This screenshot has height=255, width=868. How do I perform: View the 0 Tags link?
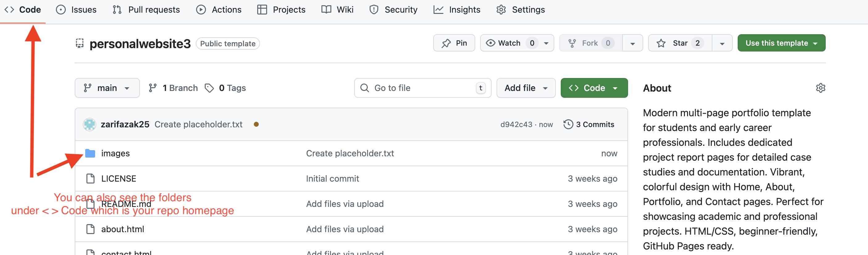coord(225,88)
